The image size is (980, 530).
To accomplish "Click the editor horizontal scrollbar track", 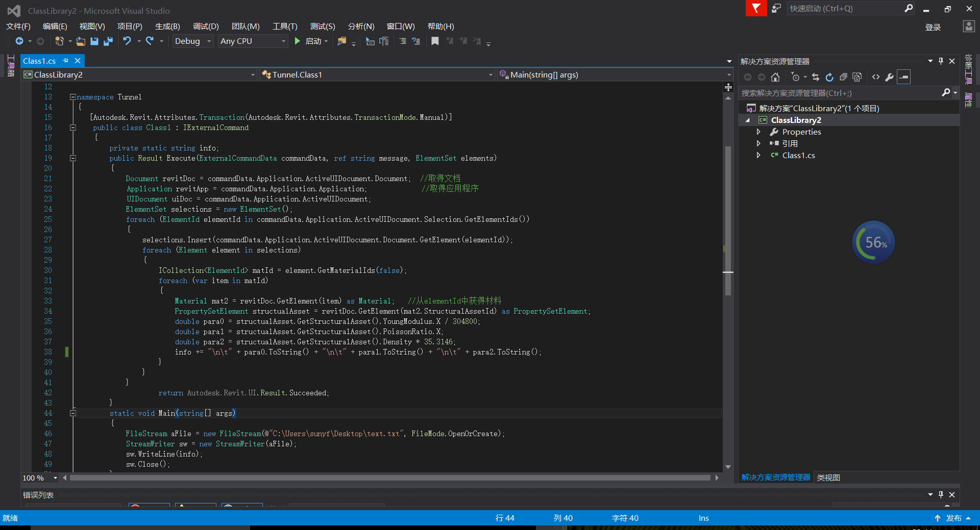I will coord(390,478).
